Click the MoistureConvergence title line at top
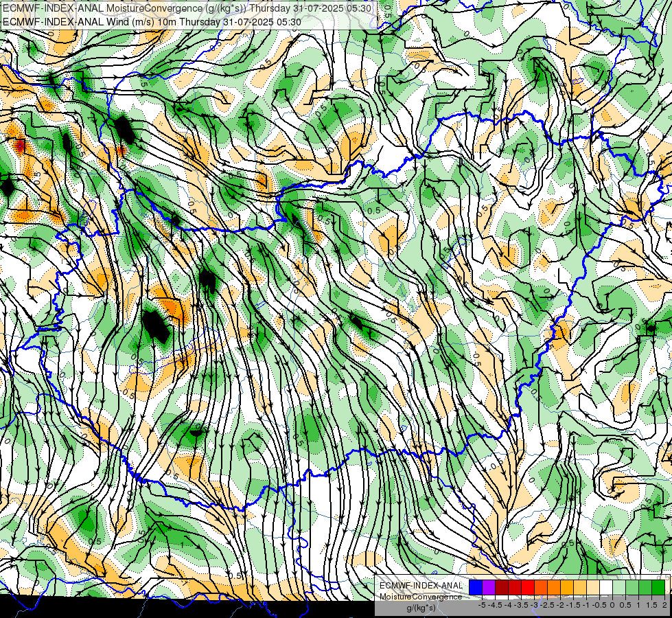The height and width of the screenshot is (618, 672). (x=187, y=8)
